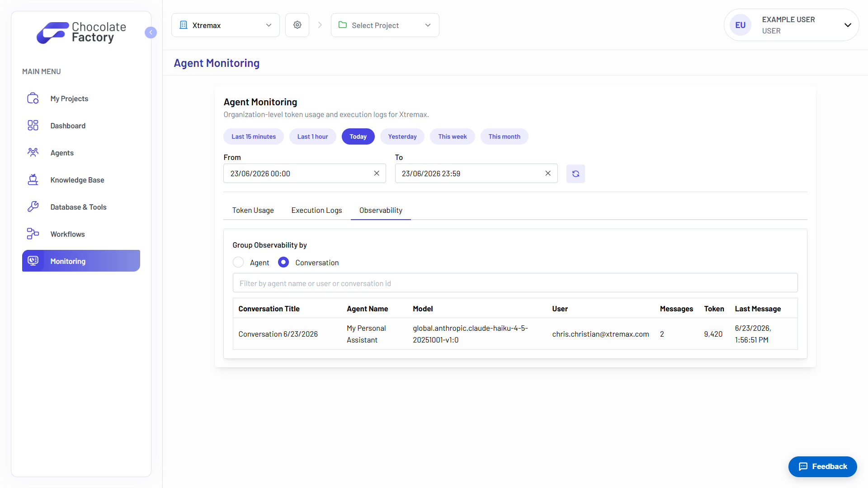Click the Monitoring screen icon

pyautogui.click(x=33, y=261)
